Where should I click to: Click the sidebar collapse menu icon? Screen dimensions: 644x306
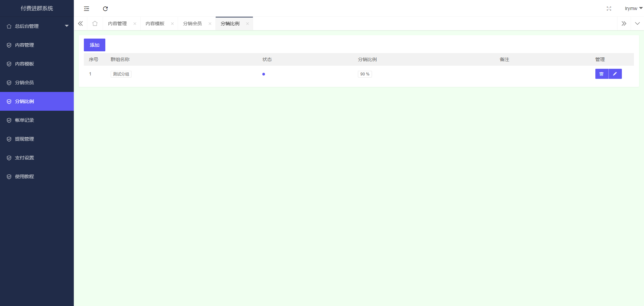(x=87, y=9)
